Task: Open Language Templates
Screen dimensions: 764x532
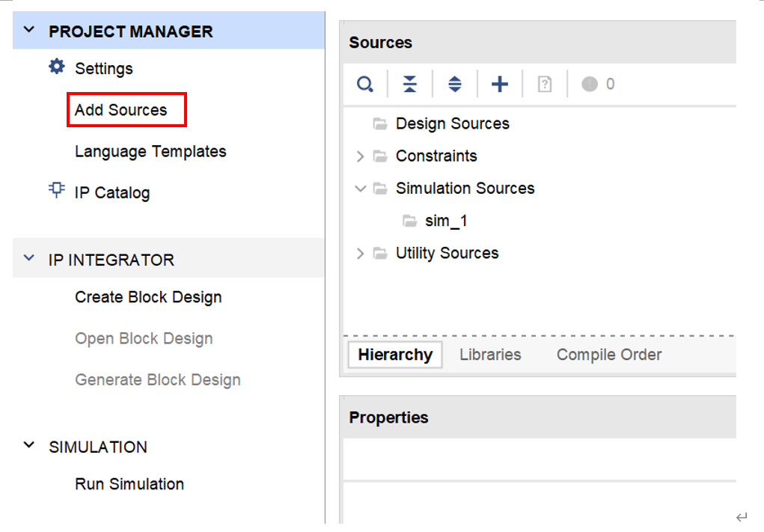Action: (x=150, y=151)
